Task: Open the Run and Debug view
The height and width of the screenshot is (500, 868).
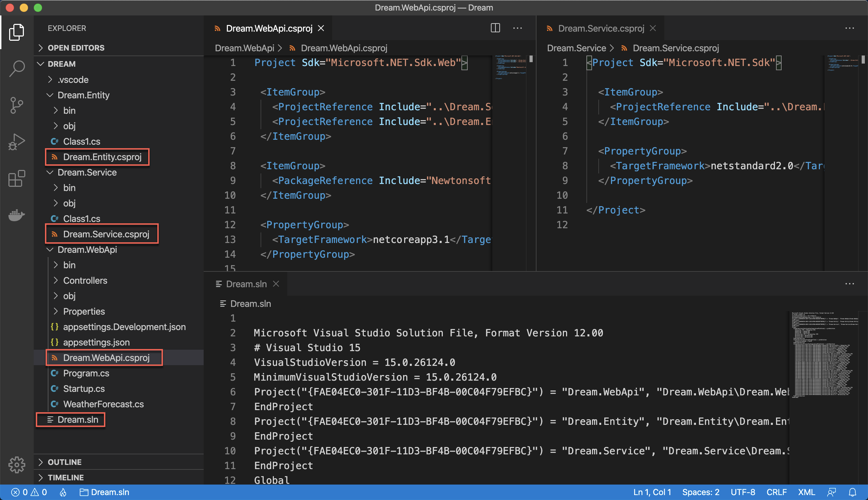Action: (x=17, y=142)
